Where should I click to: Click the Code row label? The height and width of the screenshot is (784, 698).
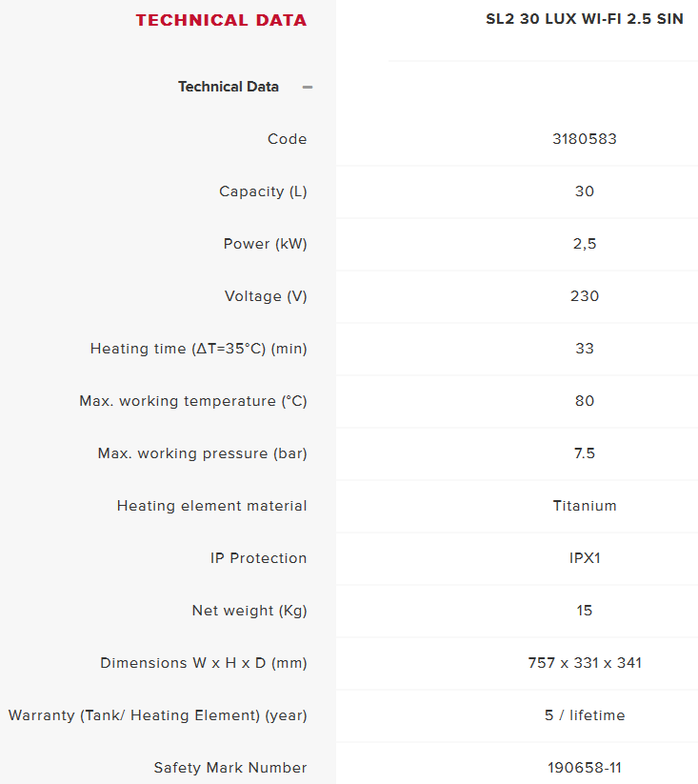pos(287,139)
